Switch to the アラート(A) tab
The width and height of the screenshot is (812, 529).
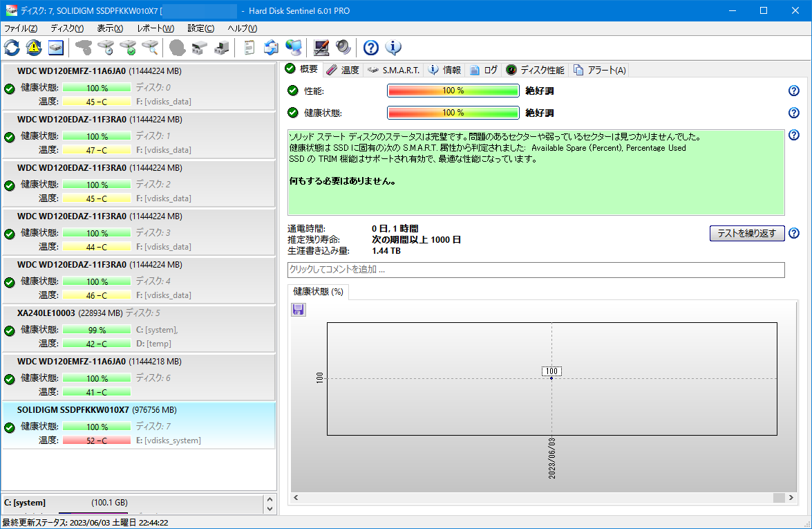click(600, 70)
